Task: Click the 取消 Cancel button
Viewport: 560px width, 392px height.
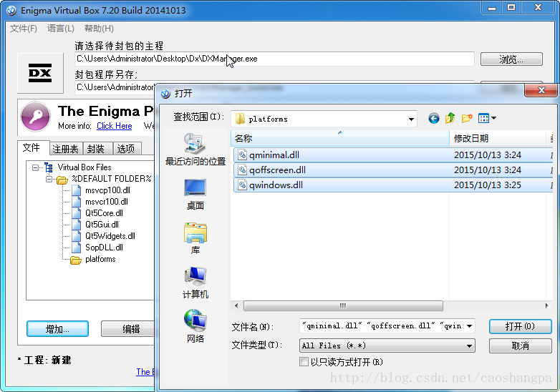Action: pos(520,346)
